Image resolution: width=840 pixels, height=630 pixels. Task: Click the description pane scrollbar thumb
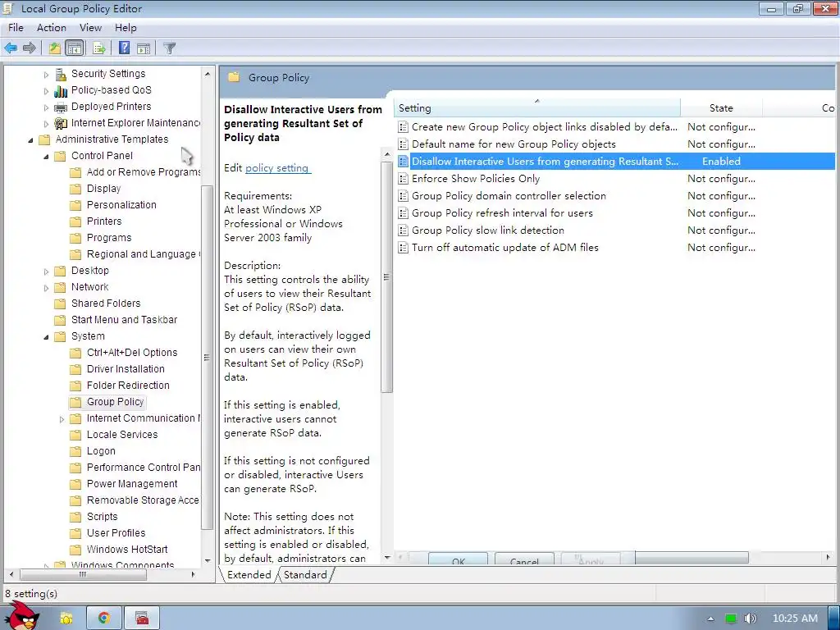click(386, 277)
